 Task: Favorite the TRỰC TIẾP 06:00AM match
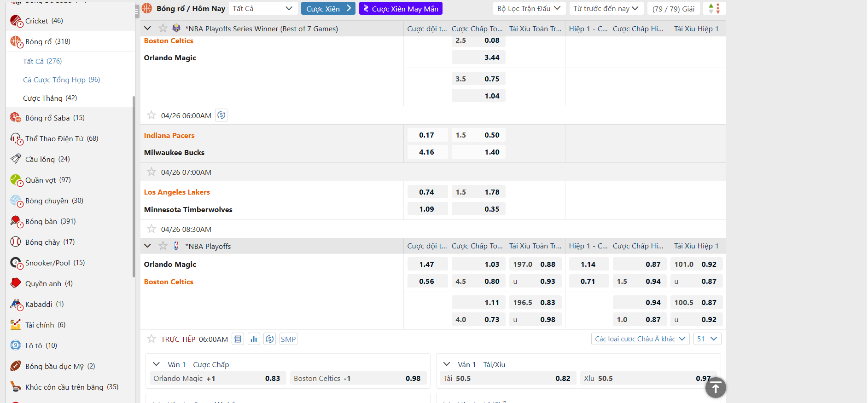[x=151, y=339]
